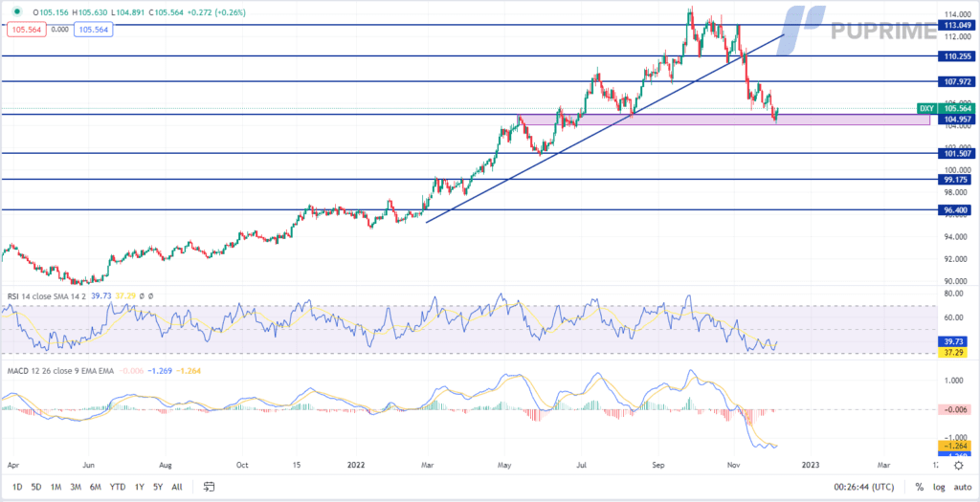Click the green market status dot
This screenshot has width=980, height=502.
[x=16, y=11]
